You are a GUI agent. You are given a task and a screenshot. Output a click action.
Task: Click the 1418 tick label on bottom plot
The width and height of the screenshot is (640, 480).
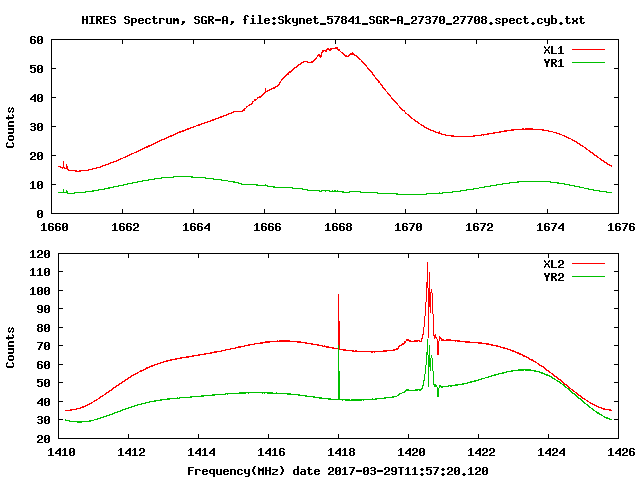341,452
